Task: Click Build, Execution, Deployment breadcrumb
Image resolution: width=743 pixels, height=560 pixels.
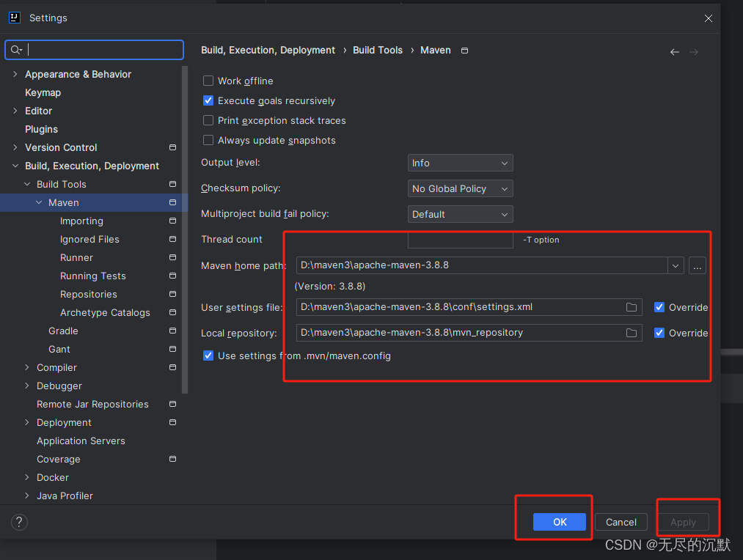Action: (x=268, y=50)
